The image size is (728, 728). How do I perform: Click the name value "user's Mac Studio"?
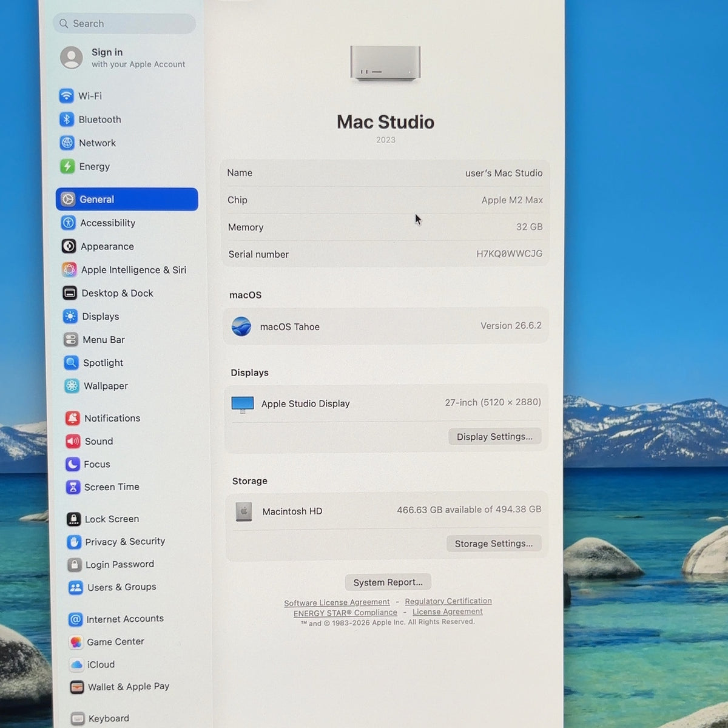click(504, 173)
